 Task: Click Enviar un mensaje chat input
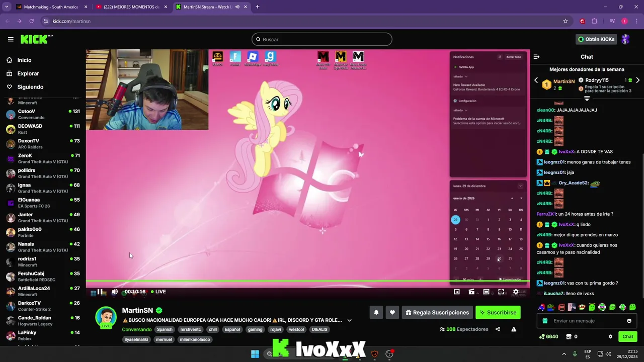tap(586, 321)
